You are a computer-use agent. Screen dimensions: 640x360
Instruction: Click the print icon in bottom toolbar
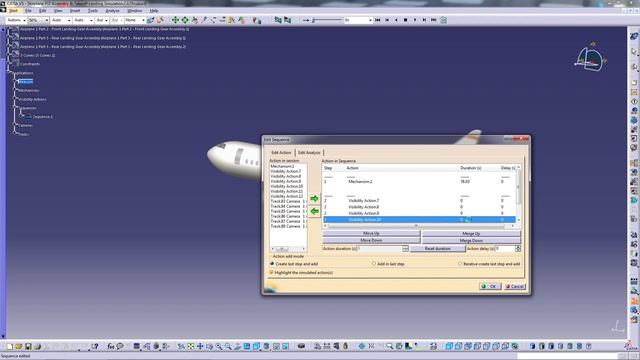(x=38, y=346)
